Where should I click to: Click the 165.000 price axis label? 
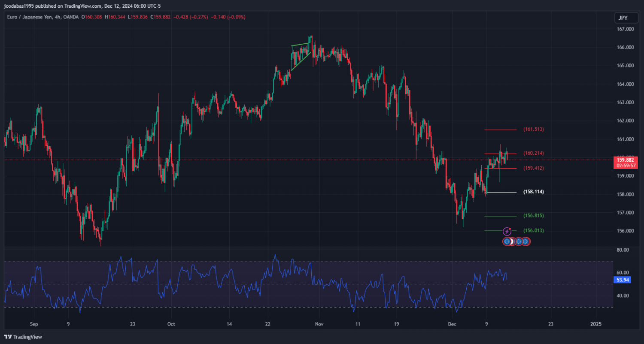click(625, 66)
